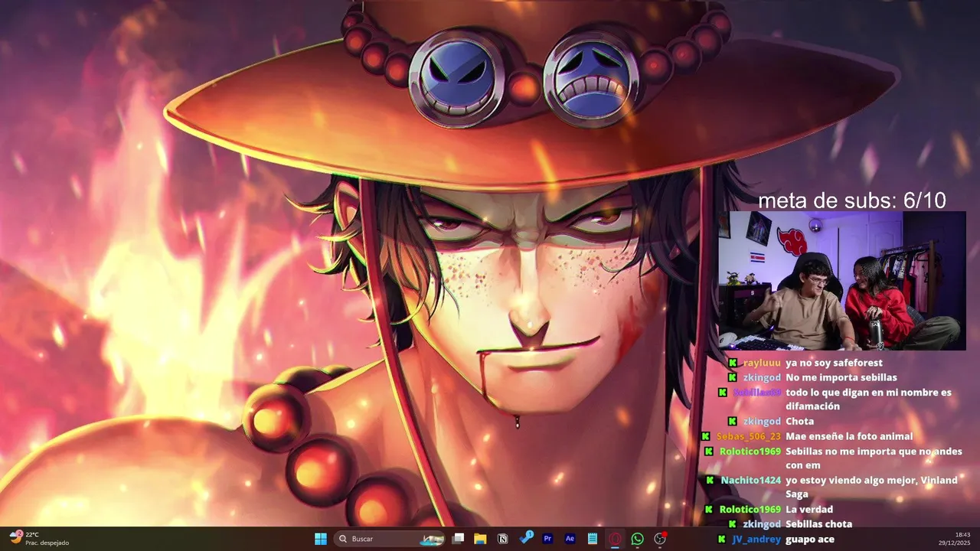Open Task View from the taskbar
This screenshot has height=551, width=980.
click(x=458, y=539)
